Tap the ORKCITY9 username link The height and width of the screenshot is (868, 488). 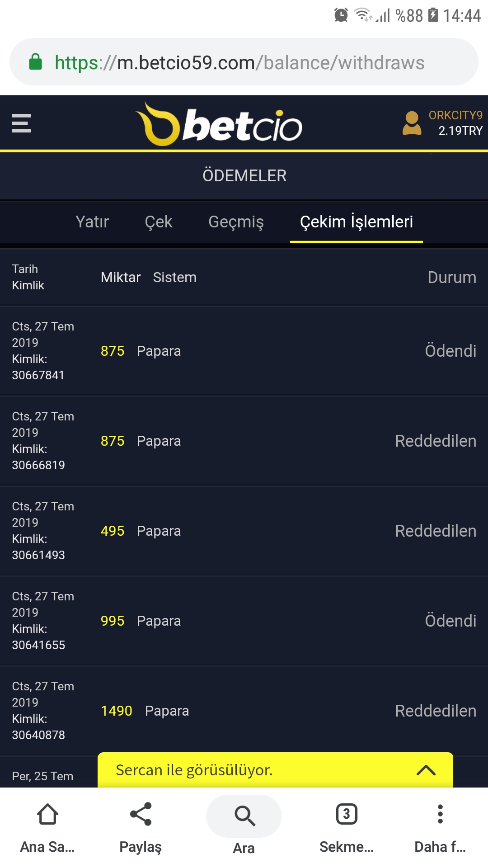pos(455,115)
